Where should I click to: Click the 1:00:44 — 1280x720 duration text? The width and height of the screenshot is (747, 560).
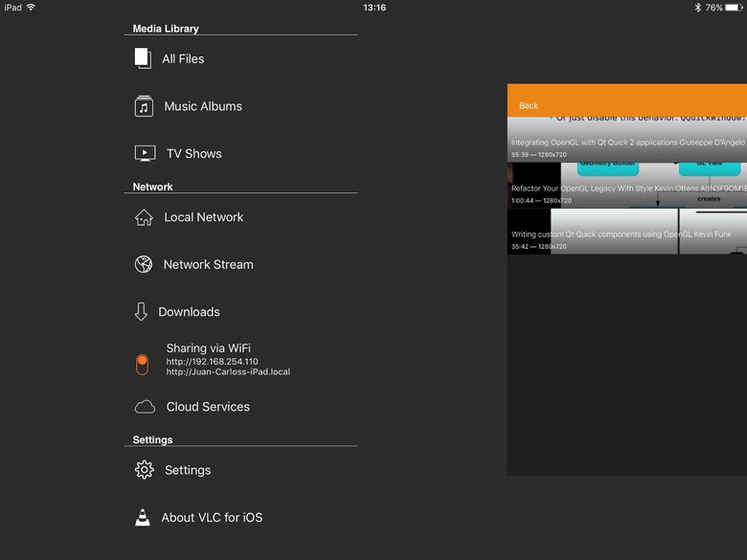(541, 200)
